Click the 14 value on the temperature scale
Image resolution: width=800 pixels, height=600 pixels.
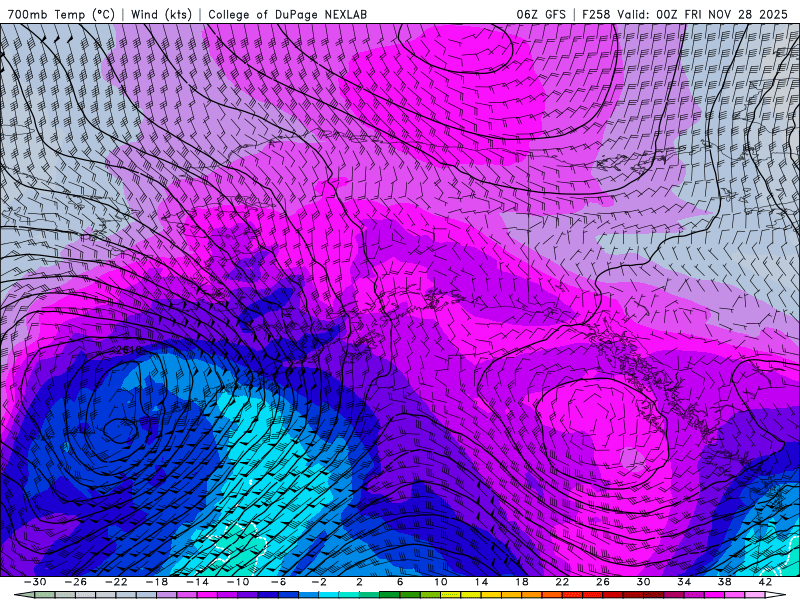coord(481,582)
